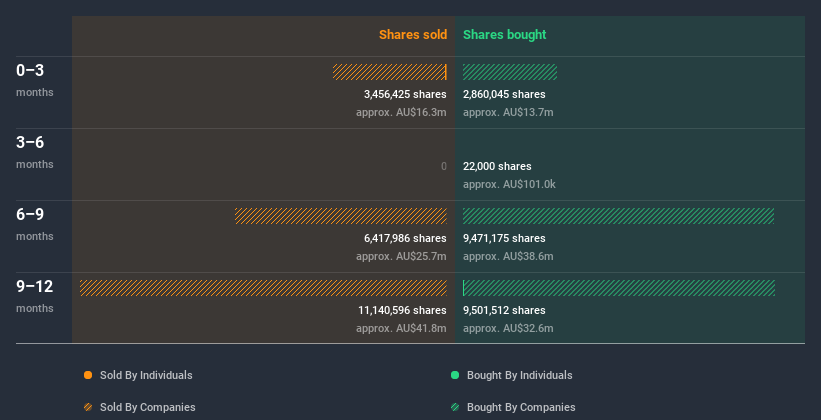Click the approx. AU$25.7m text
This screenshot has width=821, height=420.
402,257
